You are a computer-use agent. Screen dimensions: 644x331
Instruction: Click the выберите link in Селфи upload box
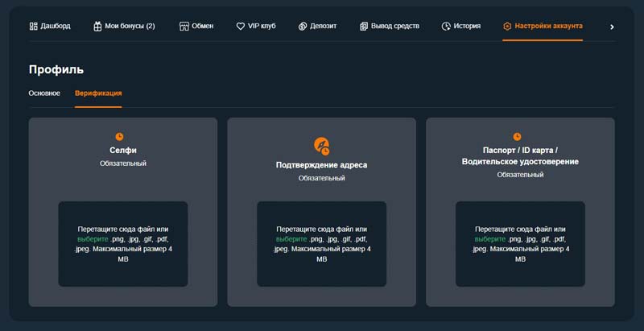(x=92, y=239)
